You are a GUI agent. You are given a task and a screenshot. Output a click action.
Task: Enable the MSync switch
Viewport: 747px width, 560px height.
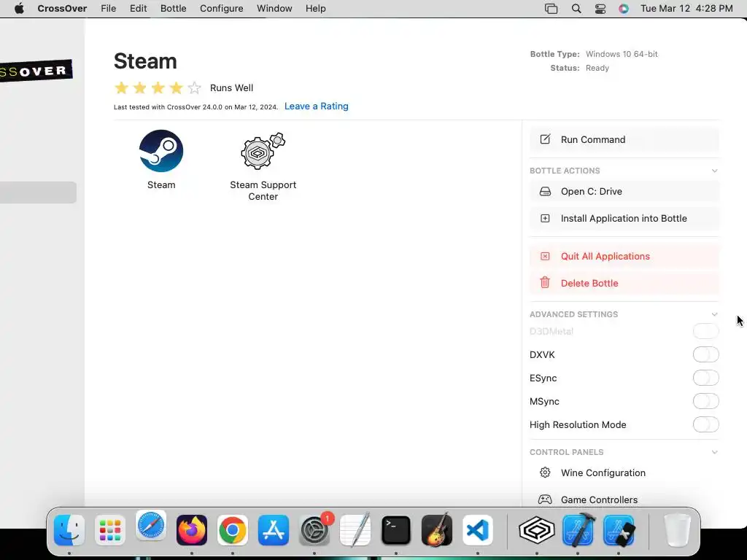705,401
